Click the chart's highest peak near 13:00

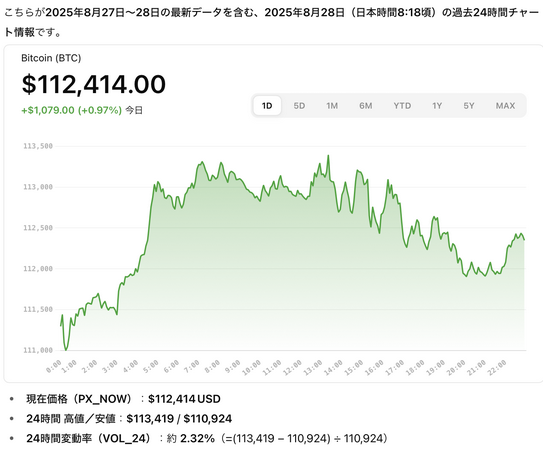[328, 156]
